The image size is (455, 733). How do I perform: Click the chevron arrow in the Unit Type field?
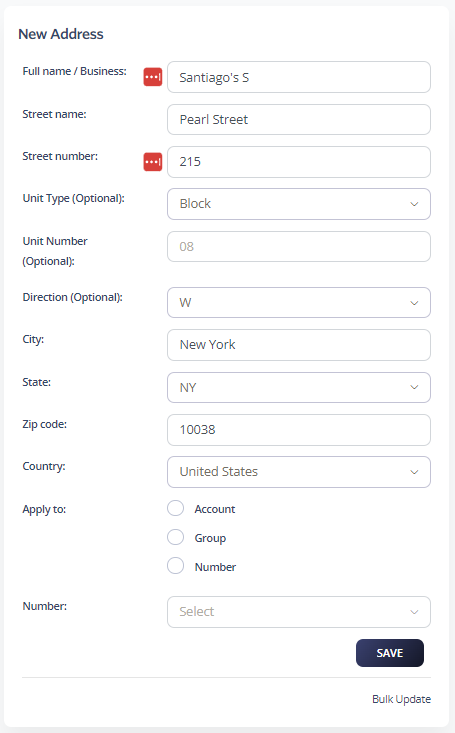[x=414, y=204]
